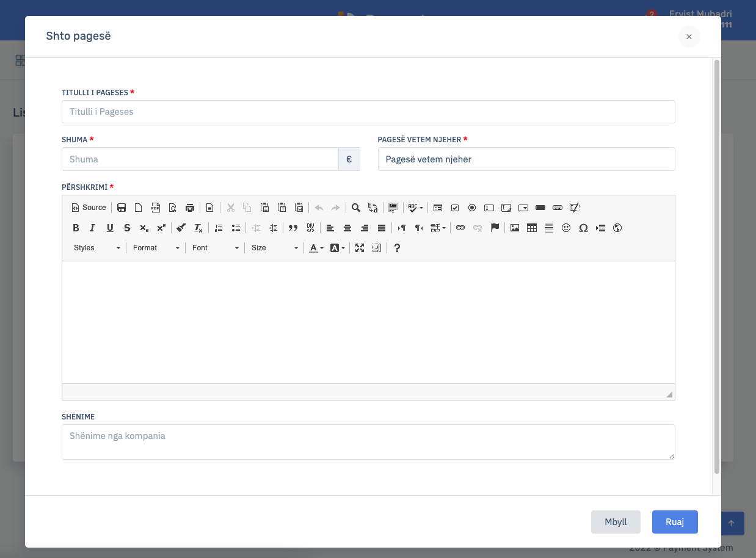The height and width of the screenshot is (558, 756).
Task: Click the New Page icon
Action: click(139, 208)
